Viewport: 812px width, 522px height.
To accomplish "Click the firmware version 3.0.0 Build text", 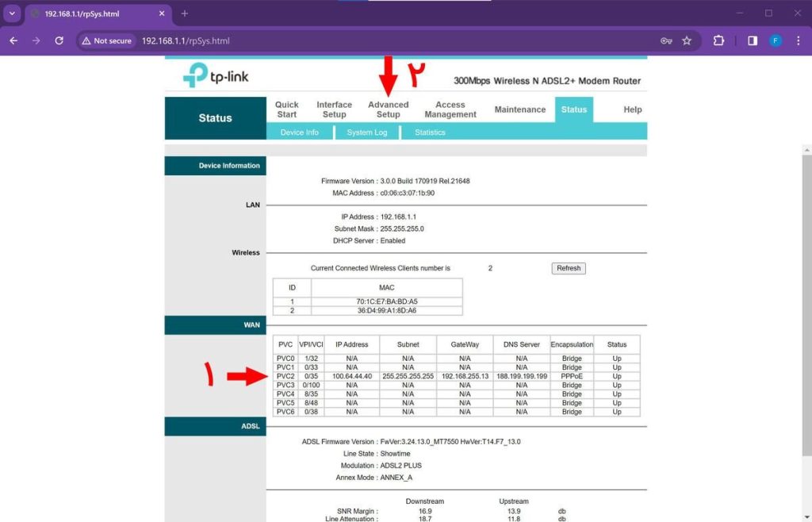I will 425,181.
